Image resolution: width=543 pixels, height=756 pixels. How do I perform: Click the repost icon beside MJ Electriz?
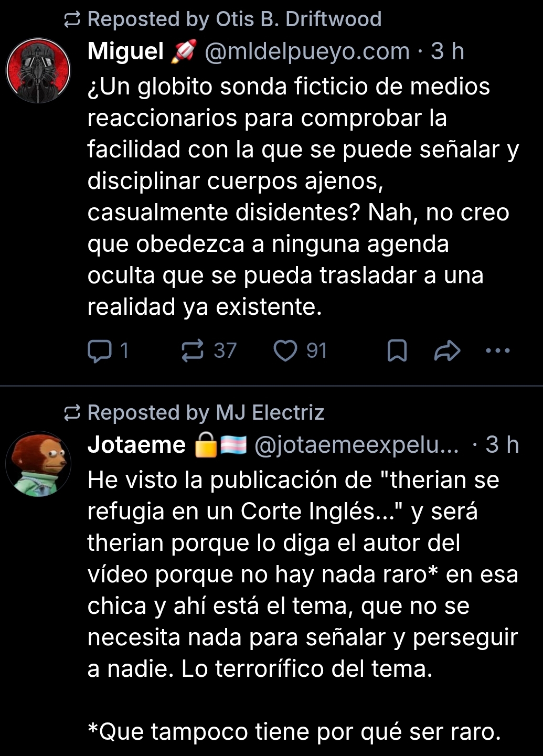point(72,413)
